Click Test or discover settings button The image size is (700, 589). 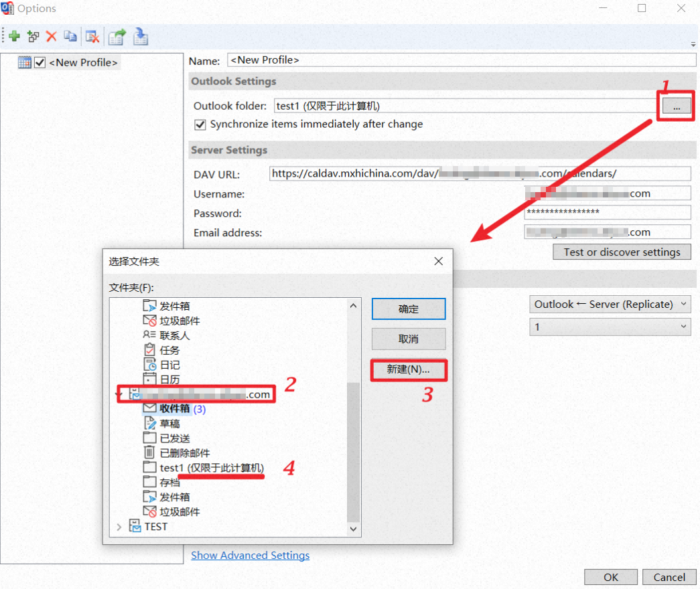(622, 252)
